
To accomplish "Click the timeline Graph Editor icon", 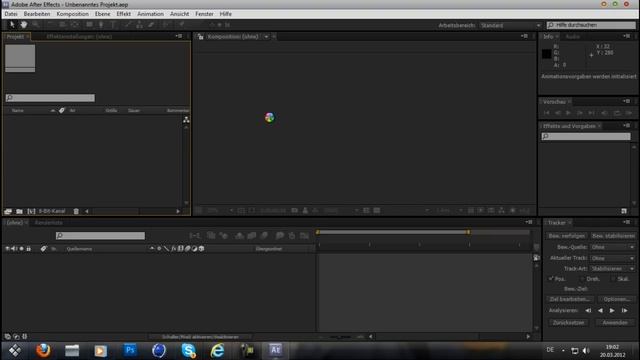I will pos(304,236).
